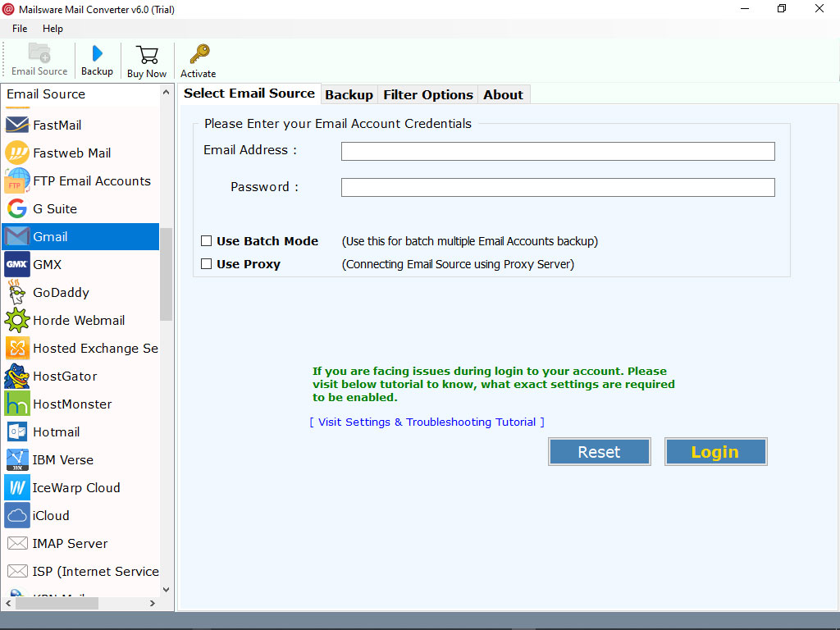
Task: Select the 'Horde Webmail' list entry text
Action: [79, 321]
